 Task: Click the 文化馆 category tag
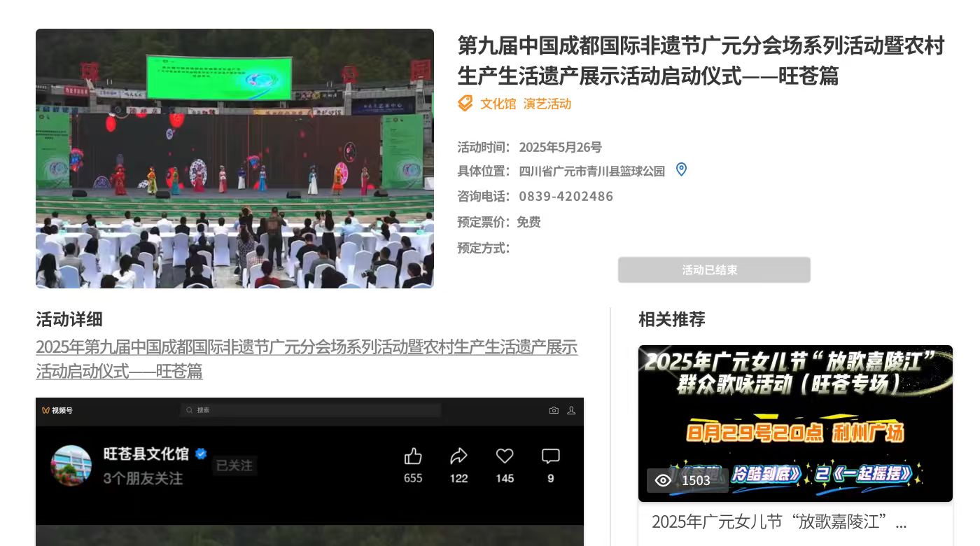[498, 104]
